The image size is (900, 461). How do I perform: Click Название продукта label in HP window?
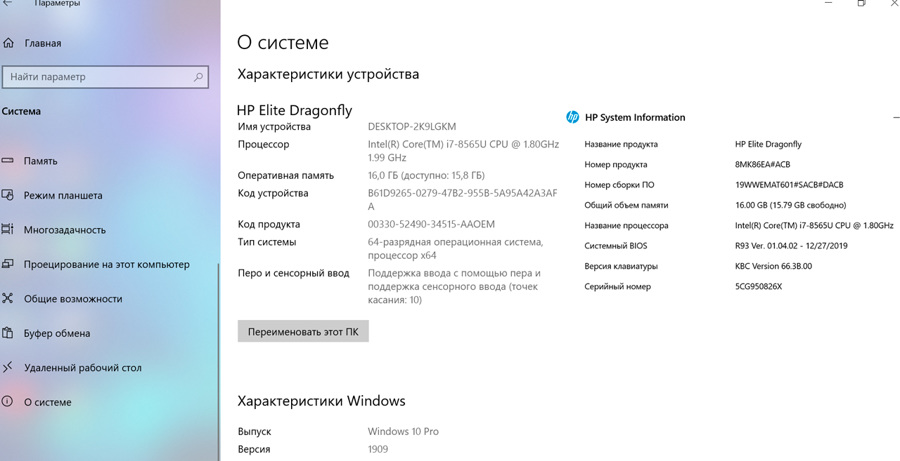tap(621, 145)
